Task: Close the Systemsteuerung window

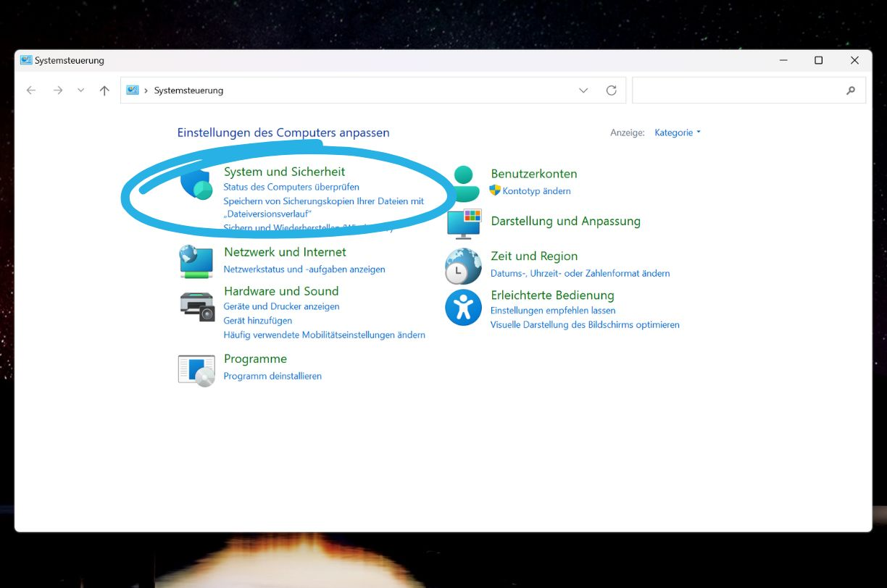Action: click(x=854, y=61)
